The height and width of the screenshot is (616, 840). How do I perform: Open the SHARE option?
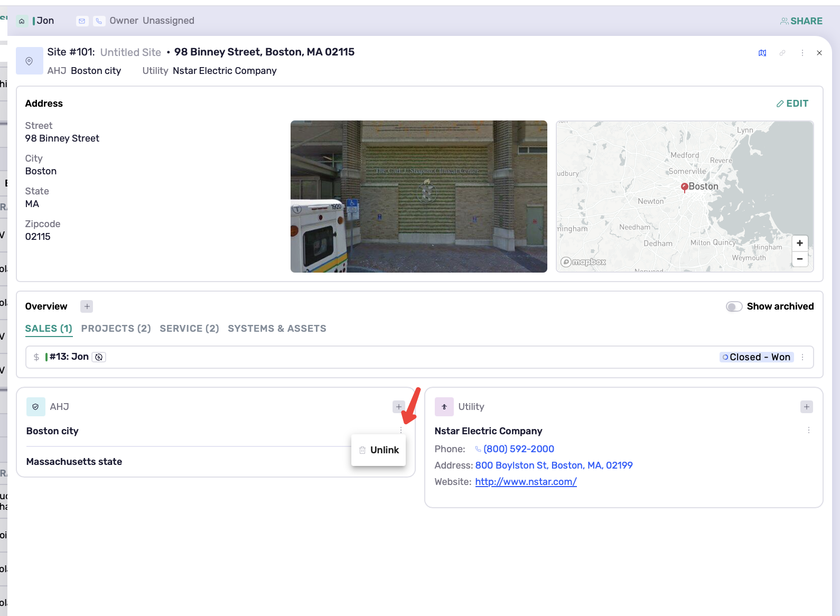[x=801, y=21]
